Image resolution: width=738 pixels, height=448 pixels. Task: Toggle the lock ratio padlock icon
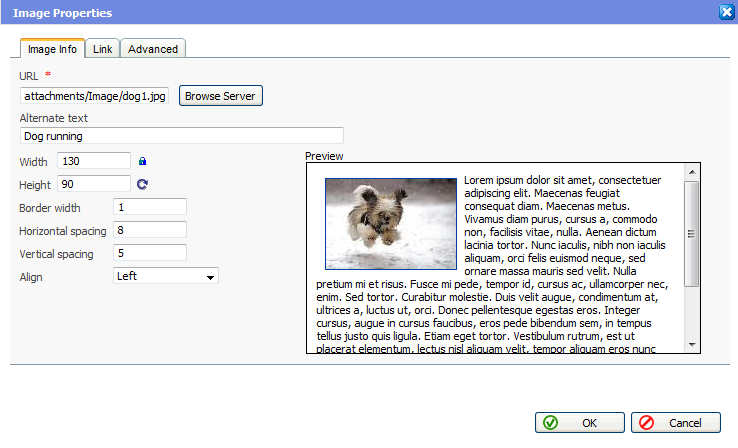[143, 161]
